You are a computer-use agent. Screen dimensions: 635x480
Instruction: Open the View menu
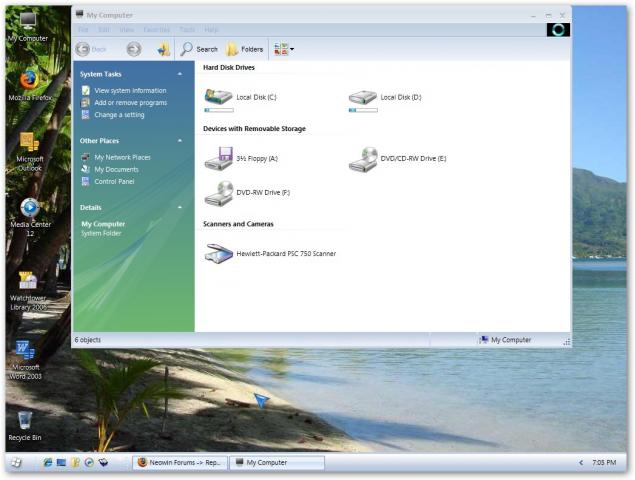[x=126, y=30]
